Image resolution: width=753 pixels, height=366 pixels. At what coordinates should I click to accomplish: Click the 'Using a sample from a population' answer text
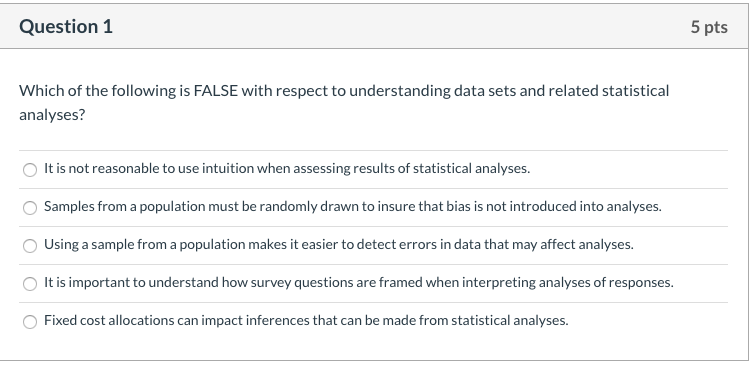(145, 244)
